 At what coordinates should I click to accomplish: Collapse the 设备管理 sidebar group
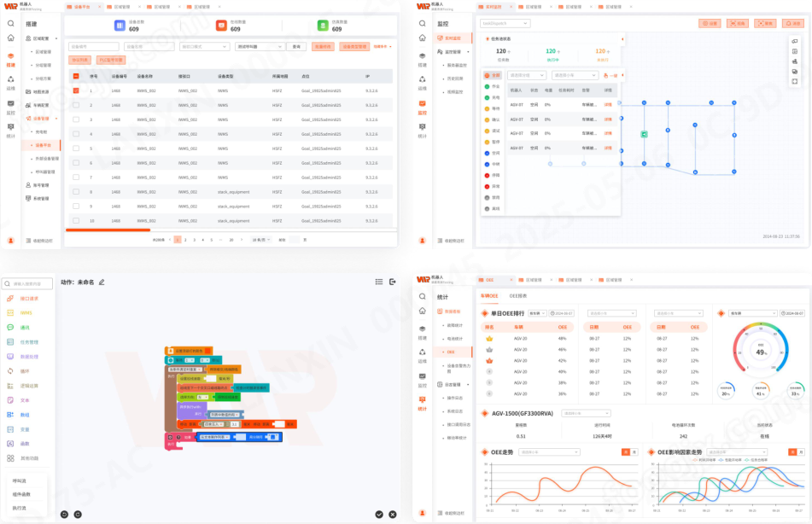(x=56, y=119)
